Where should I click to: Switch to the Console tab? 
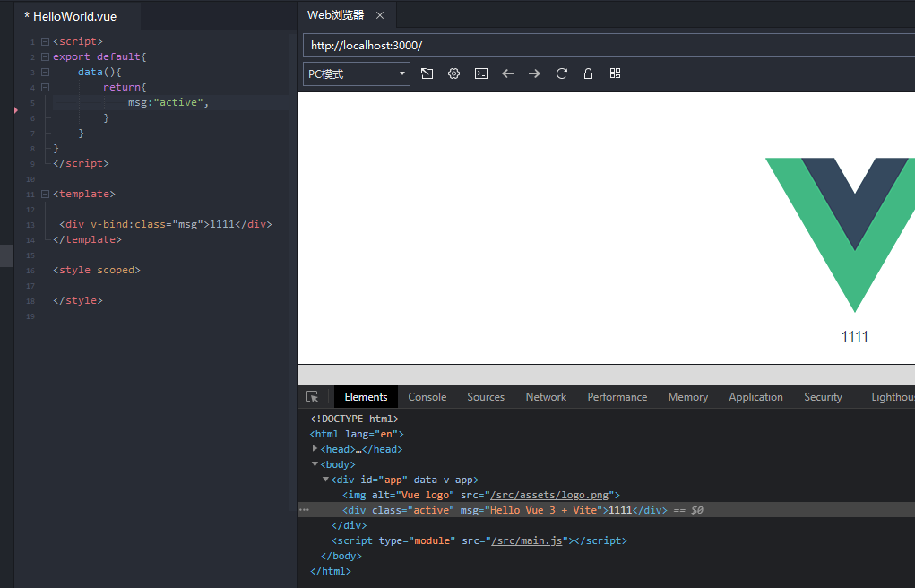[427, 396]
